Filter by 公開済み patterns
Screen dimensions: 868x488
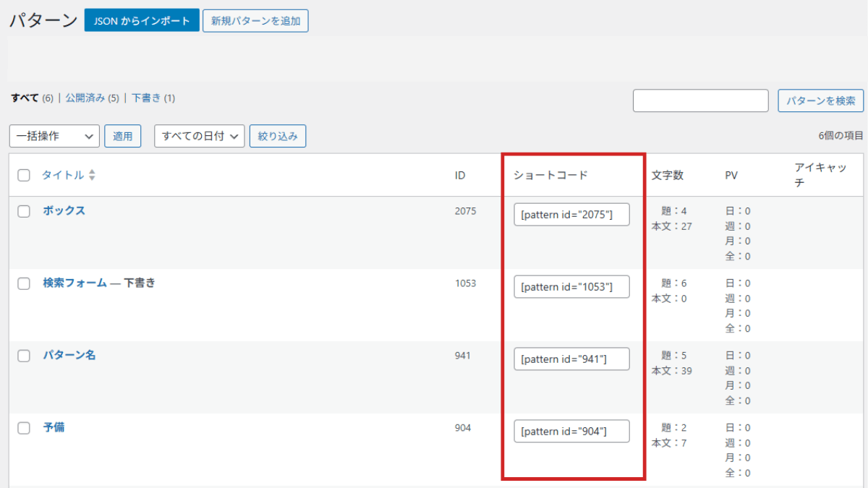[x=85, y=98]
